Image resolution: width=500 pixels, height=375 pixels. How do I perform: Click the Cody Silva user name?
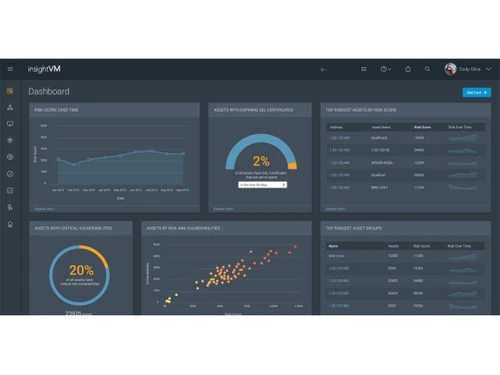click(x=470, y=69)
